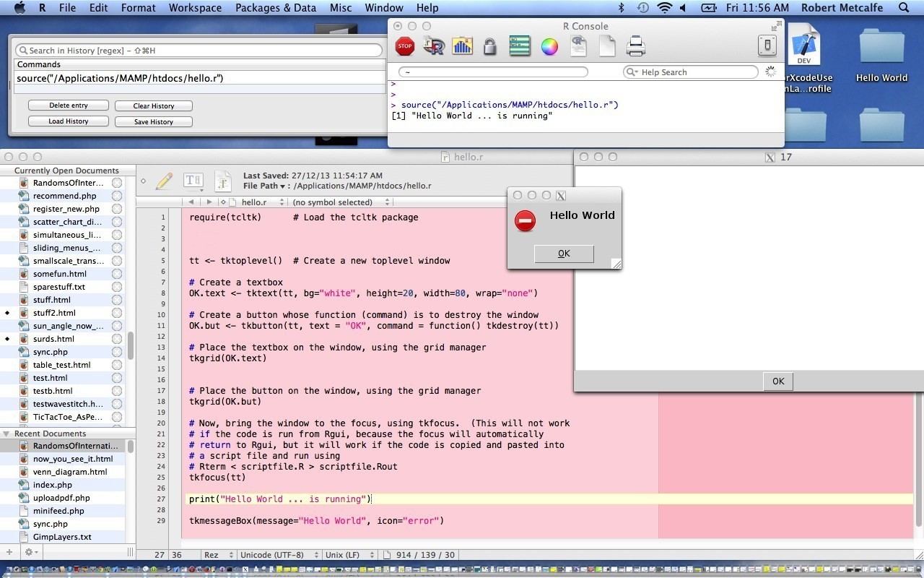Open the Misc menu in menu bar
The image size is (924, 578).
click(340, 8)
